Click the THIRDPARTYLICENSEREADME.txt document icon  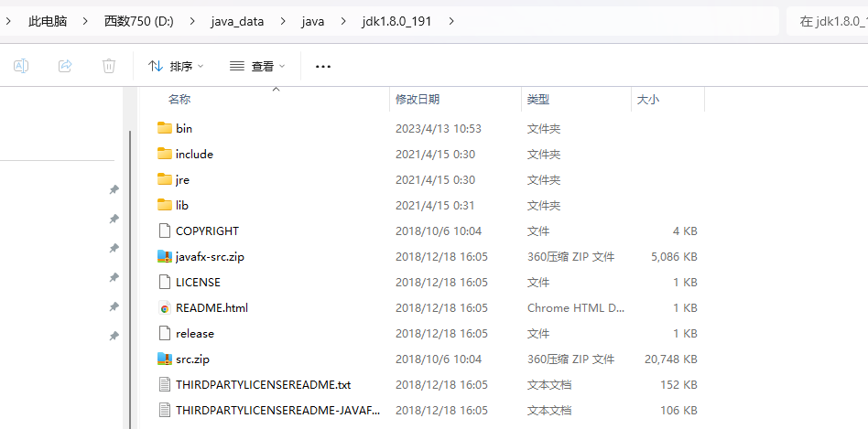tap(165, 385)
